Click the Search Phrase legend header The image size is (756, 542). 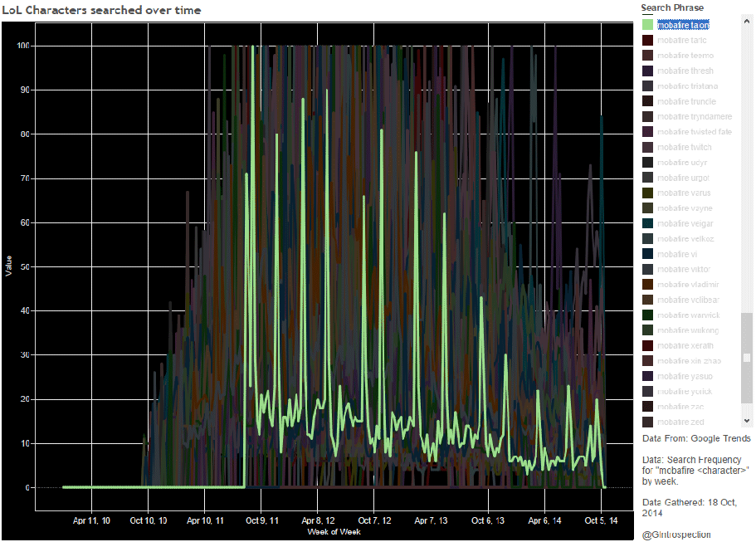(671, 7)
